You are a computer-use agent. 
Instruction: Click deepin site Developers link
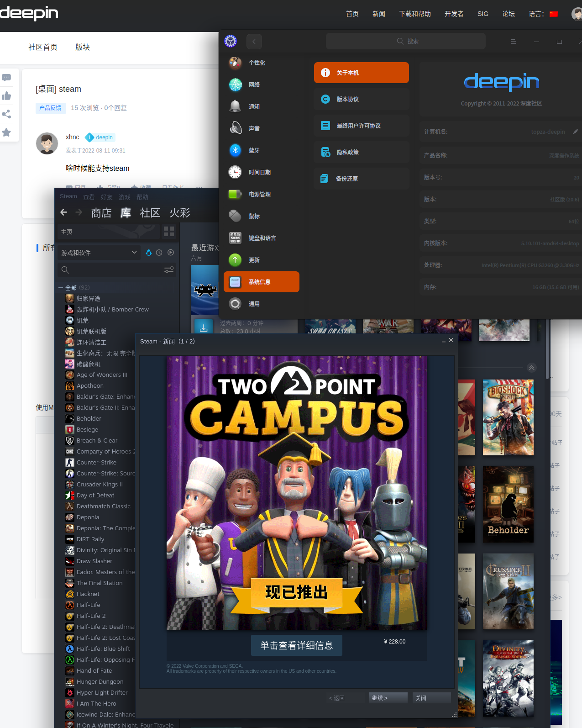pyautogui.click(x=454, y=14)
